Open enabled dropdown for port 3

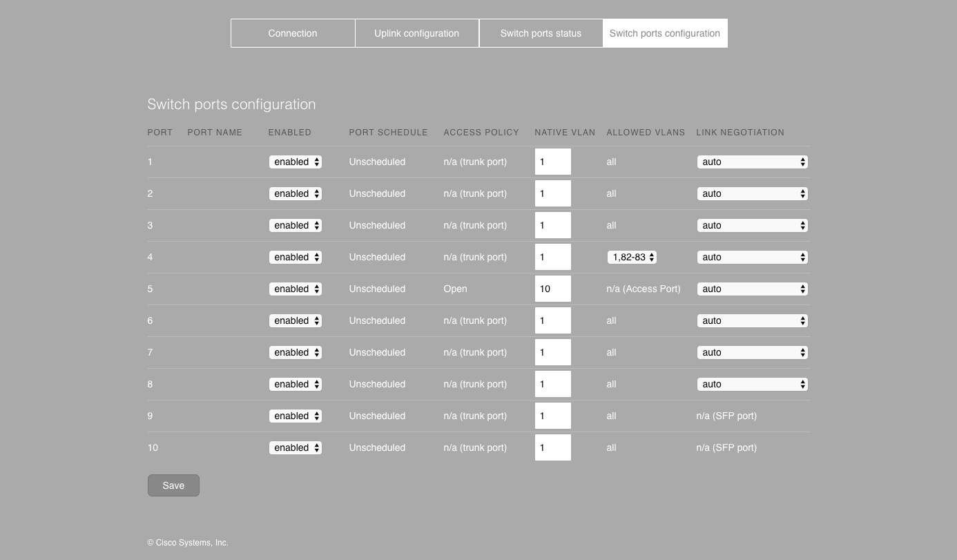pos(296,226)
